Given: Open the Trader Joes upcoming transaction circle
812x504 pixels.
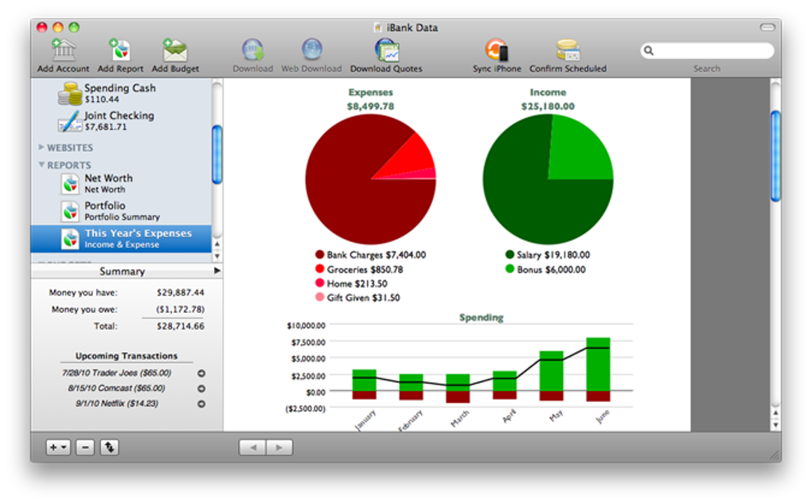Looking at the screenshot, I should pyautogui.click(x=201, y=373).
